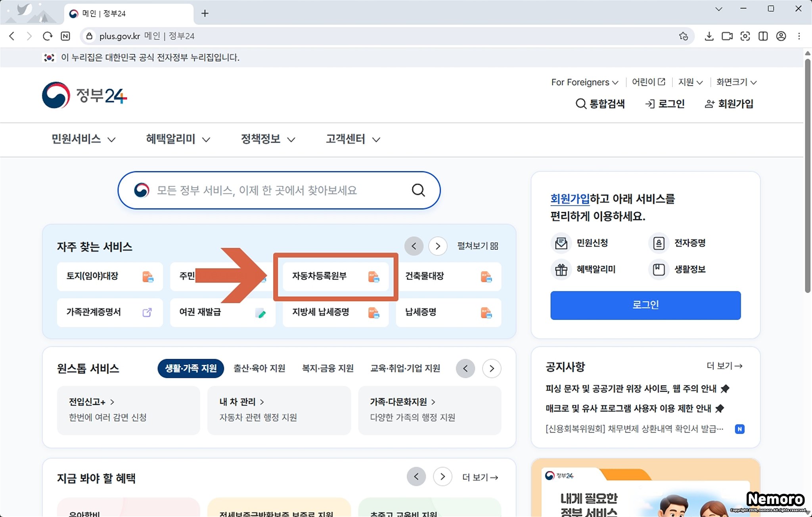Open 전자증명 icon in member panel

659,243
